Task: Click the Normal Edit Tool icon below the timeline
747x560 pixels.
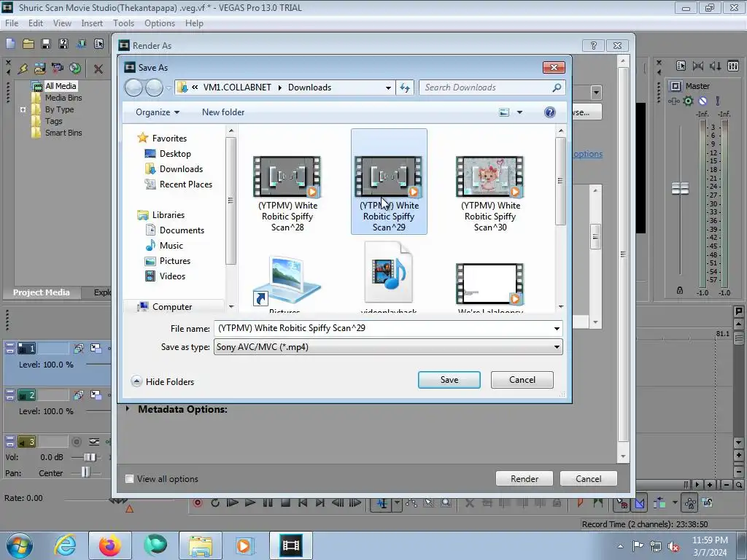Action: pos(382,503)
